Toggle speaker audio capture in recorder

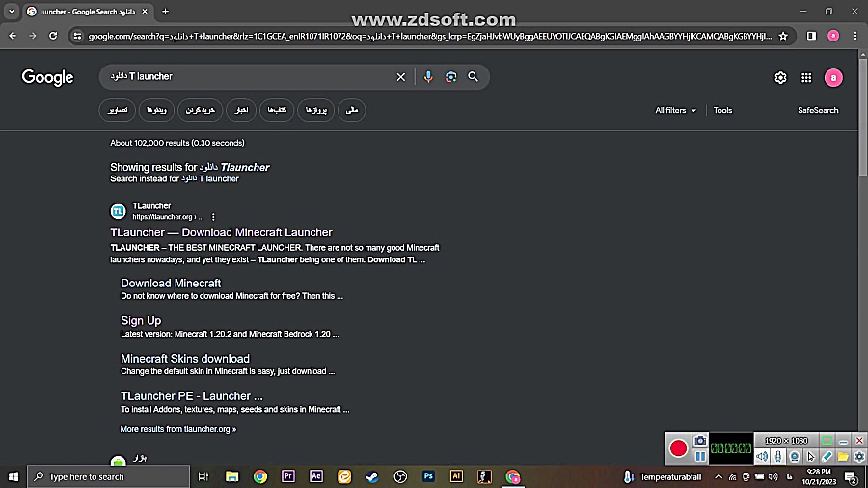pos(762,456)
